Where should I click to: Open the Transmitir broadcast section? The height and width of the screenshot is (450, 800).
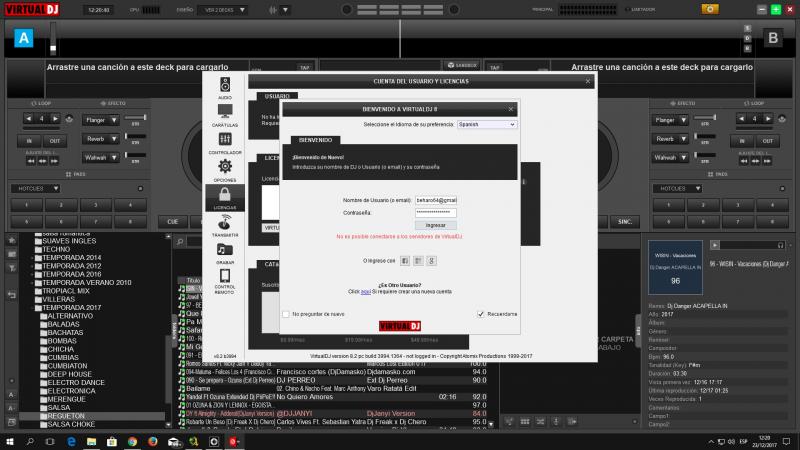coord(225,226)
